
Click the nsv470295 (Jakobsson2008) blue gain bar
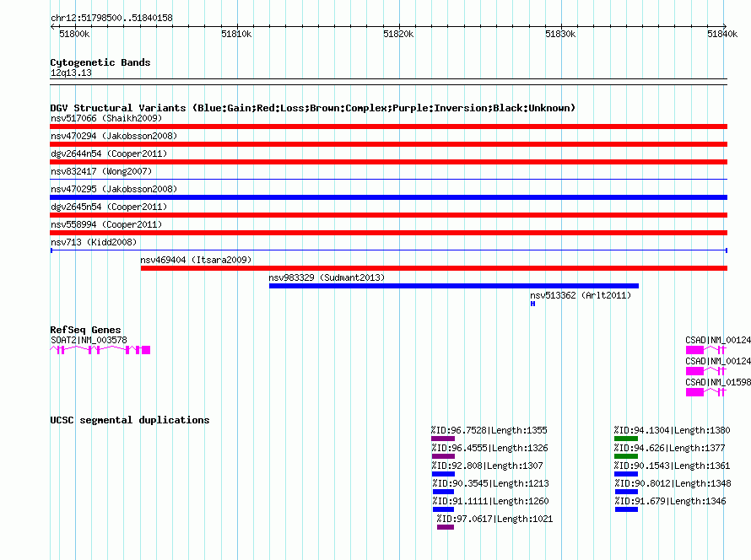(388, 197)
